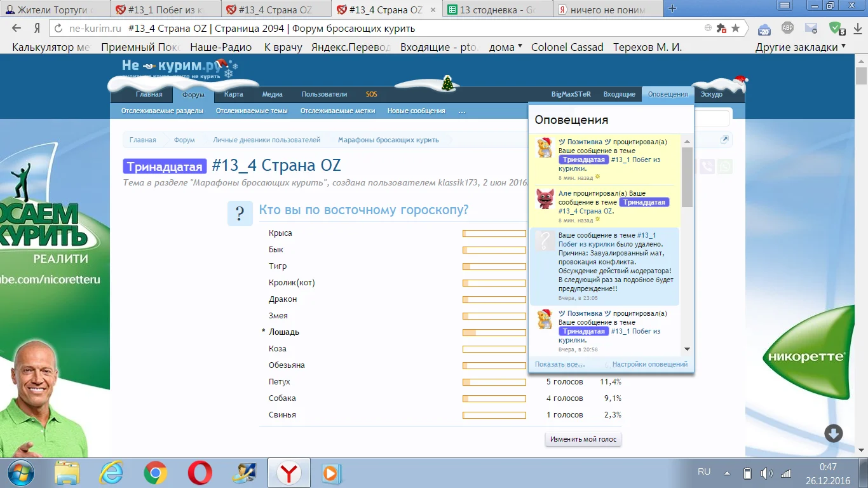Switch to the Жители Тортуги browser tab
Screen dimensions: 868x488
point(55,10)
